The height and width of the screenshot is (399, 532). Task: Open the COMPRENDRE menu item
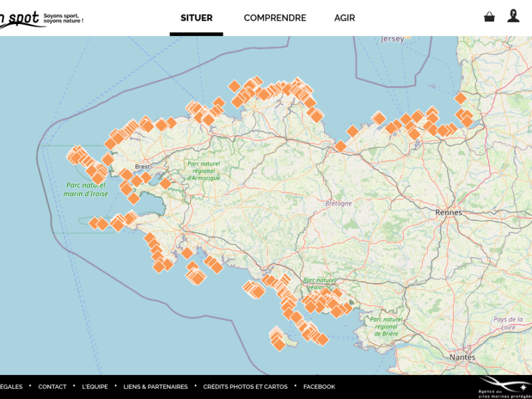click(x=275, y=18)
